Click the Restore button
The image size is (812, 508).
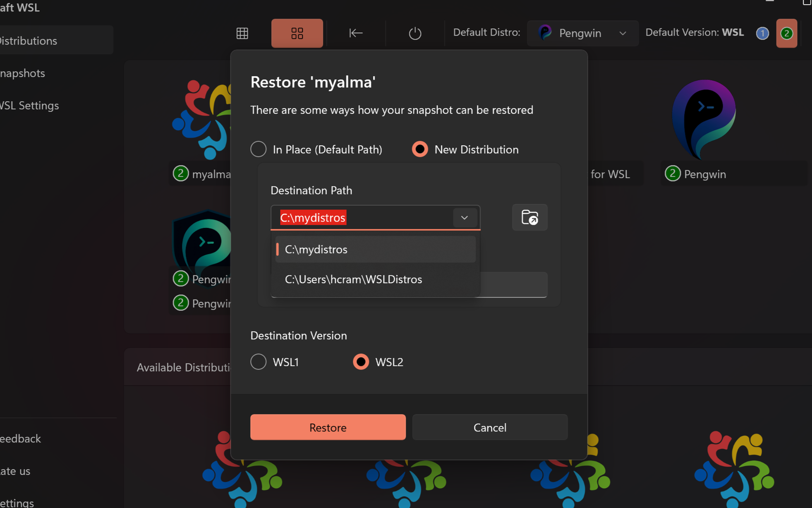click(x=328, y=427)
